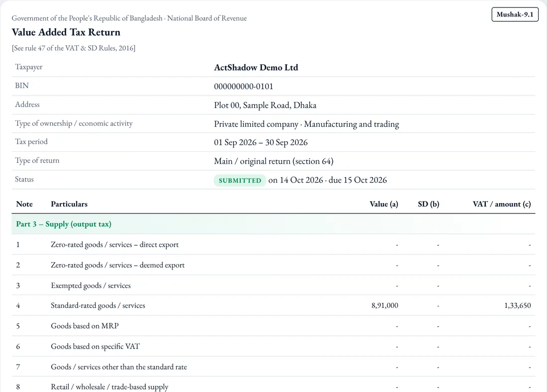Click the VAT / amount (c) column header
The image size is (547, 392).
[502, 204]
